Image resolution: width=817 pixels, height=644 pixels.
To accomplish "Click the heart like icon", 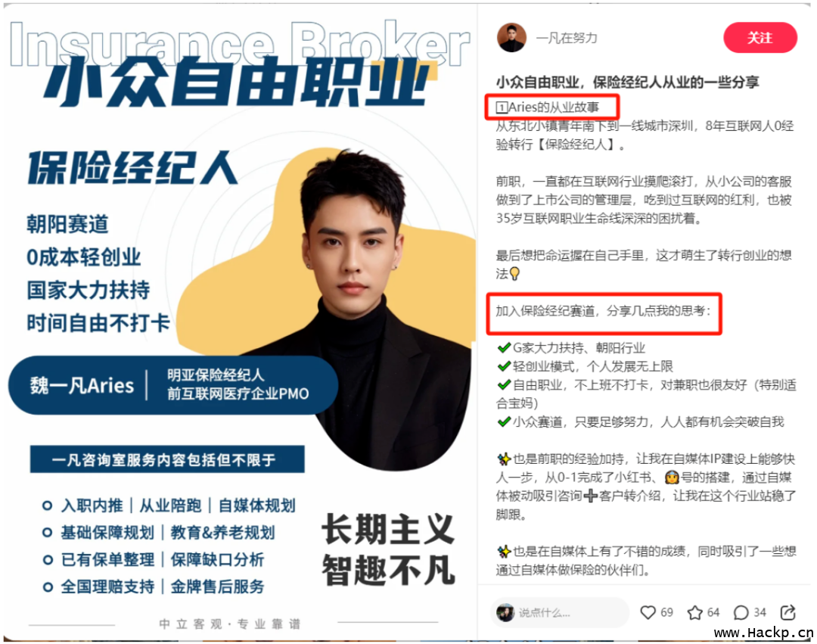I will (648, 612).
